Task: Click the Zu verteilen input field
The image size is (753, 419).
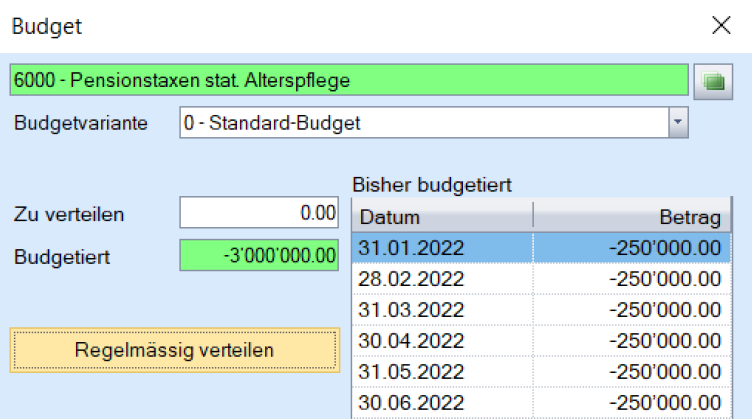Action: click(259, 213)
